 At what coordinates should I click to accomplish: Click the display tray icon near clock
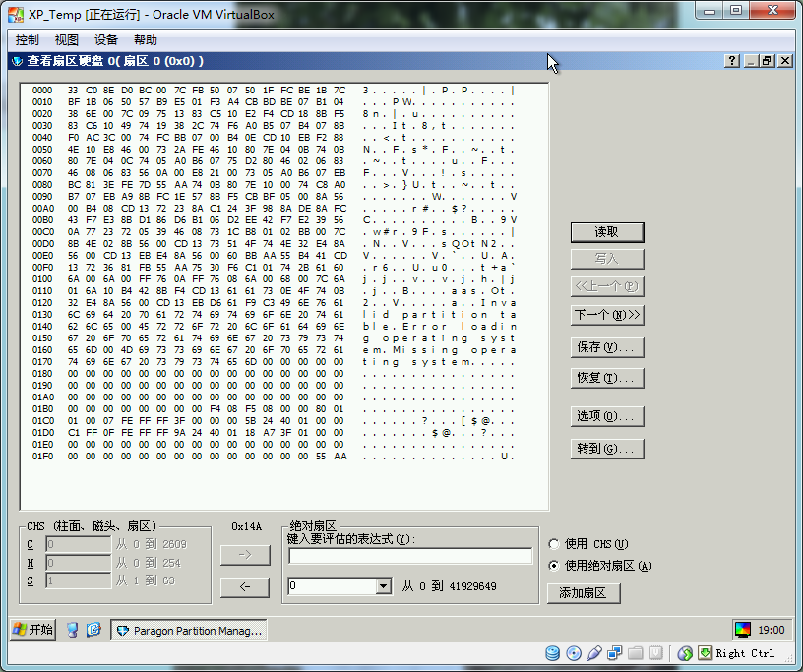pyautogui.click(x=743, y=630)
